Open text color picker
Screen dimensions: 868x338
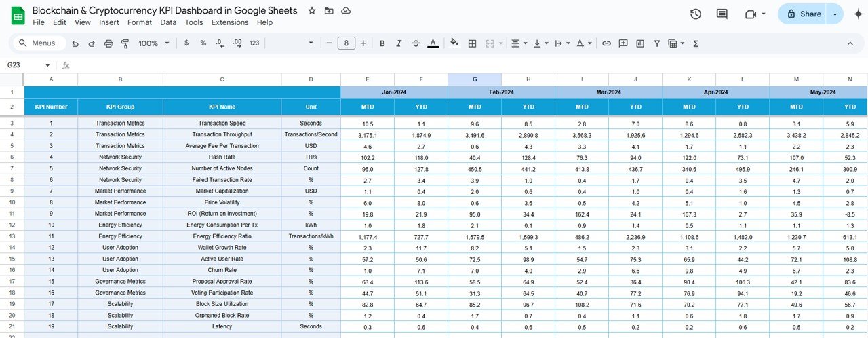(433, 43)
